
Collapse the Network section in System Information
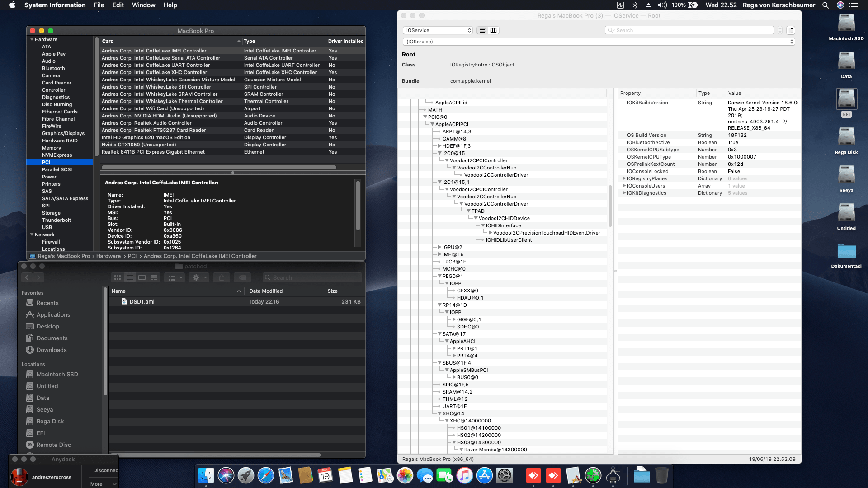tap(32, 235)
